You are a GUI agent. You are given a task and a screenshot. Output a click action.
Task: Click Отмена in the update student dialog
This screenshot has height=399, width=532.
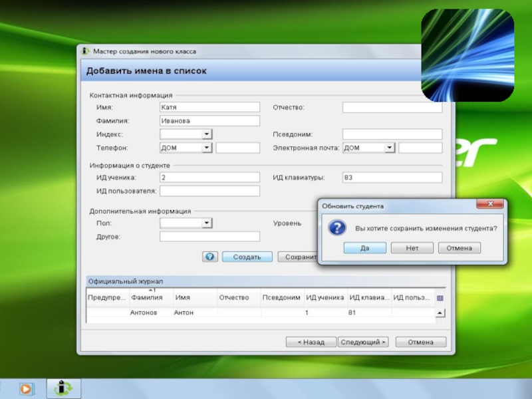point(459,248)
